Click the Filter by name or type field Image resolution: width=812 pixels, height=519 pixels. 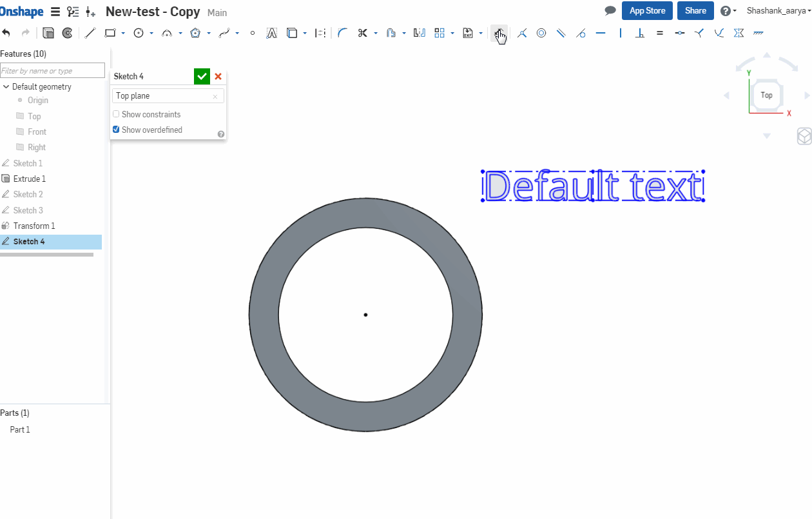[52, 70]
